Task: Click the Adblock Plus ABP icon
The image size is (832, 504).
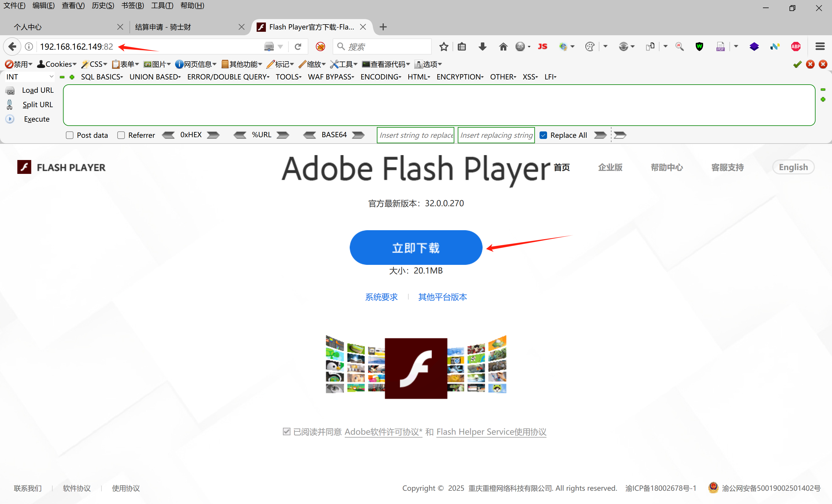Action: 796,47
